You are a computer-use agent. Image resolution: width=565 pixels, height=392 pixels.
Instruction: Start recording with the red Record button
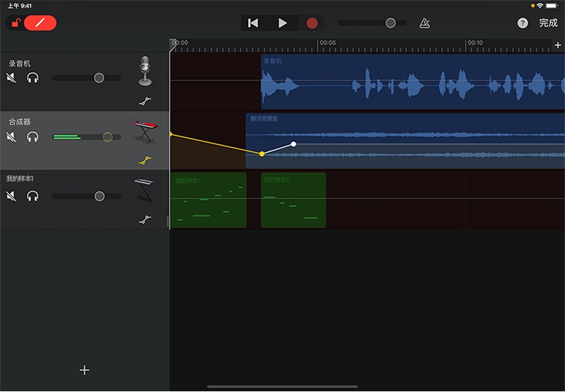tap(312, 23)
